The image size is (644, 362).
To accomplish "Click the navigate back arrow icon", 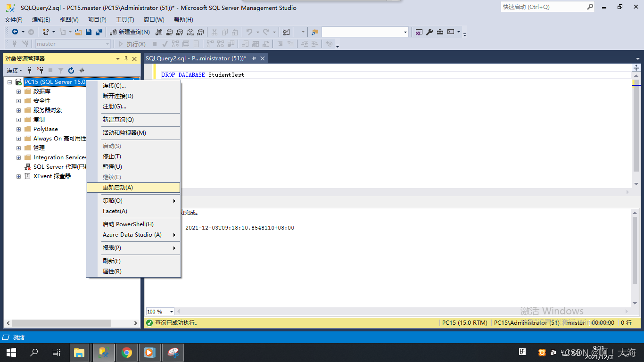I will 15,32.
